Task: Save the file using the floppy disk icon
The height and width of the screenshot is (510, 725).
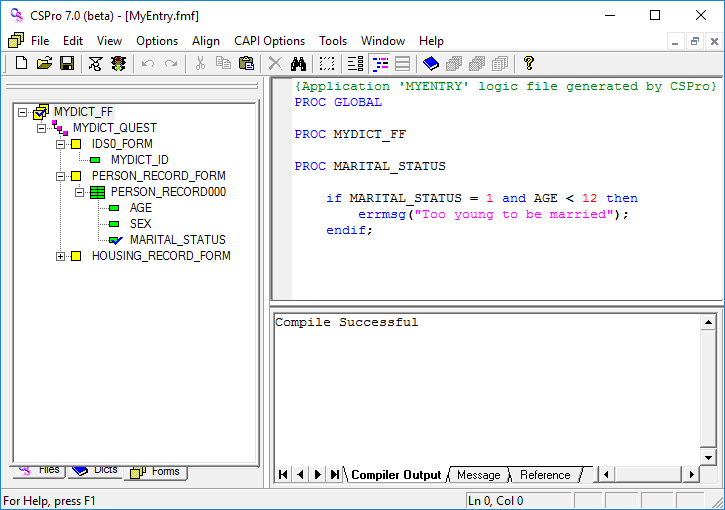Action: click(66, 63)
